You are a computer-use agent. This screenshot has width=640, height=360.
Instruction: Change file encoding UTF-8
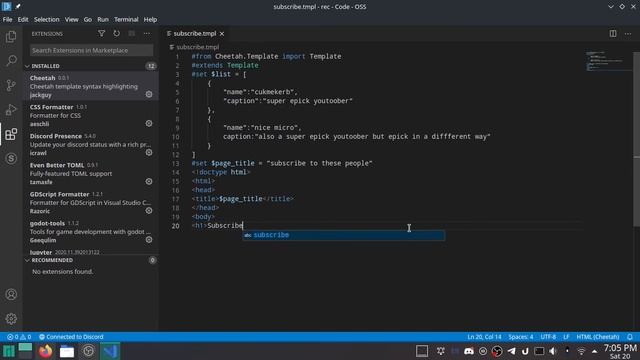tap(548, 337)
